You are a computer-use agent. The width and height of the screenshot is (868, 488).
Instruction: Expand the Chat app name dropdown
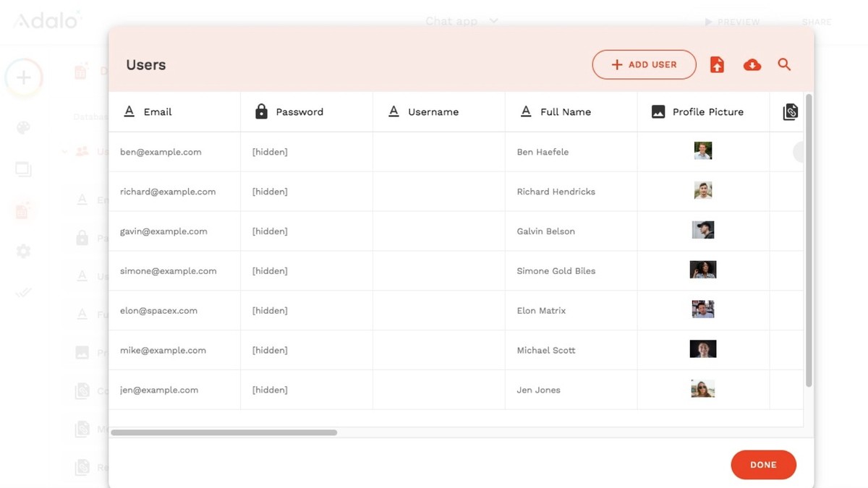click(x=493, y=21)
